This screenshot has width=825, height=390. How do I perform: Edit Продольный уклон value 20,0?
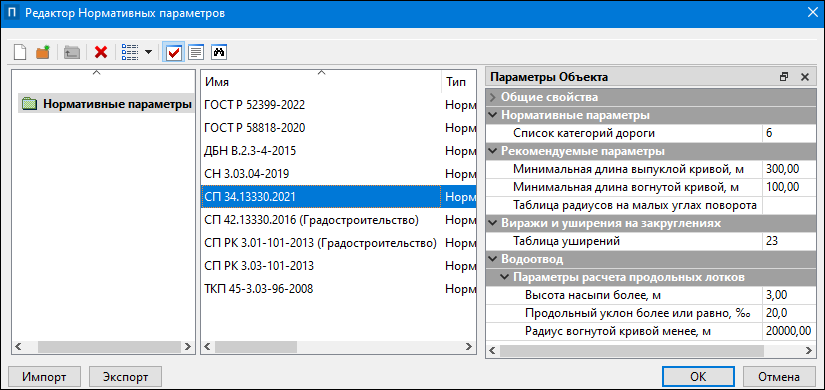click(788, 313)
